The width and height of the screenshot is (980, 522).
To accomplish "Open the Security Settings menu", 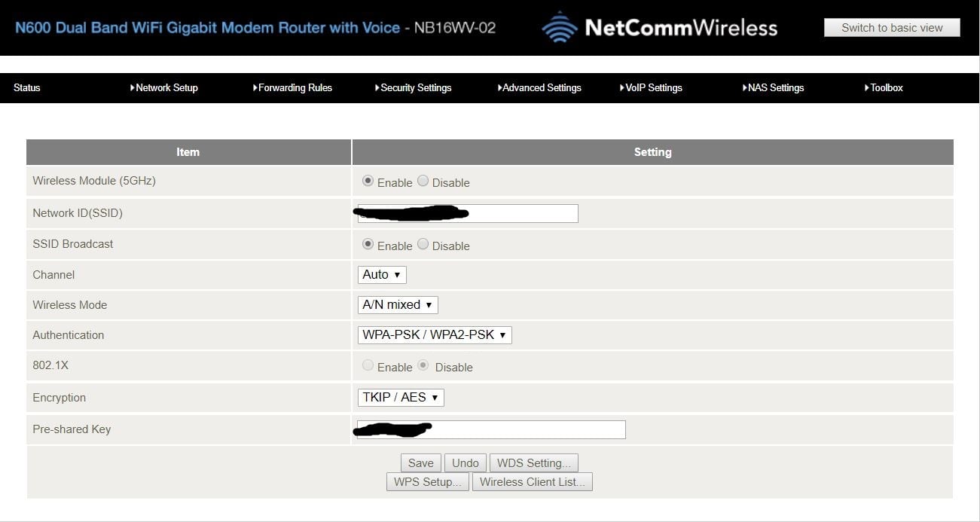I will (413, 88).
